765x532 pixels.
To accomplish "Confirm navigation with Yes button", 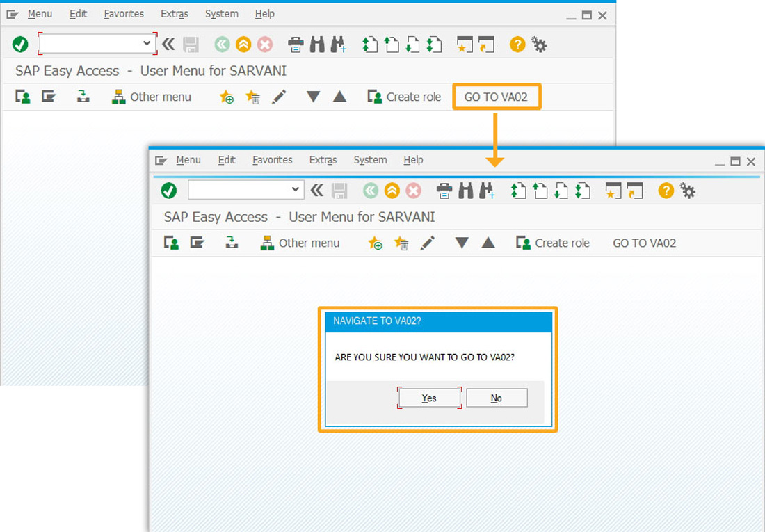I will (429, 398).
